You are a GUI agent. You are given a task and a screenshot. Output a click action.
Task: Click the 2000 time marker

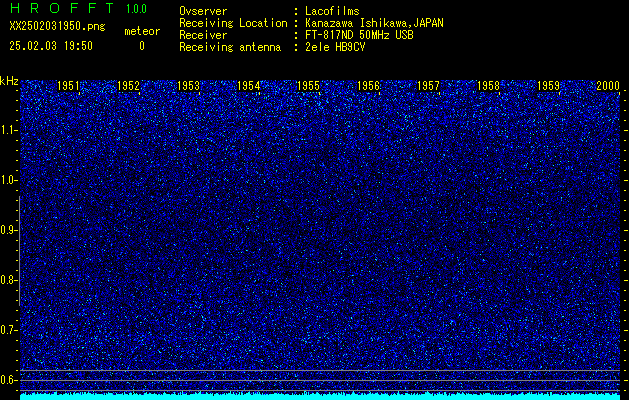(x=608, y=85)
